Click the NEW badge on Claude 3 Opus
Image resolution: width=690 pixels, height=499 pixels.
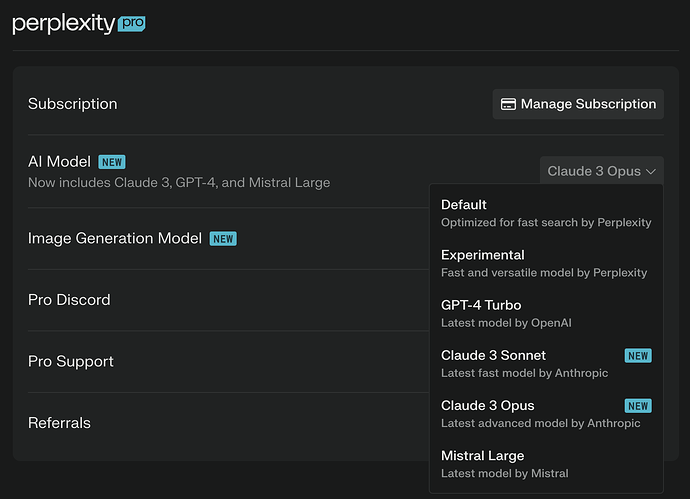(x=638, y=406)
